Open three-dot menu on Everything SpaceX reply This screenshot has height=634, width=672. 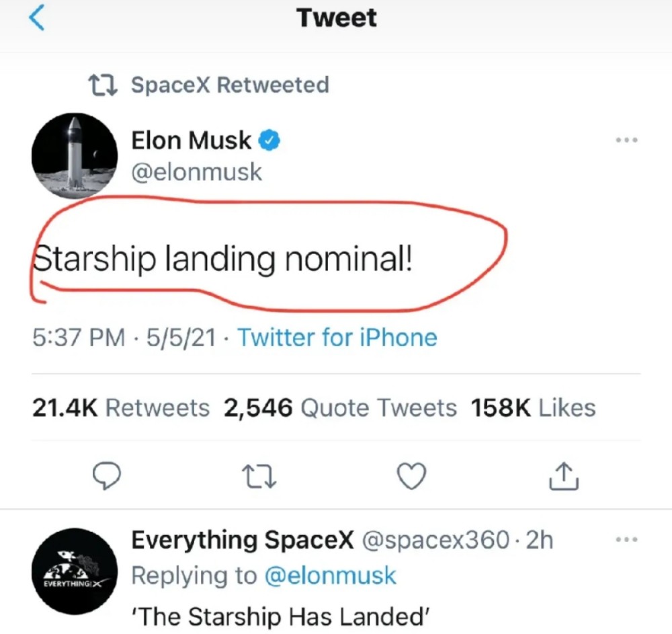(626, 539)
